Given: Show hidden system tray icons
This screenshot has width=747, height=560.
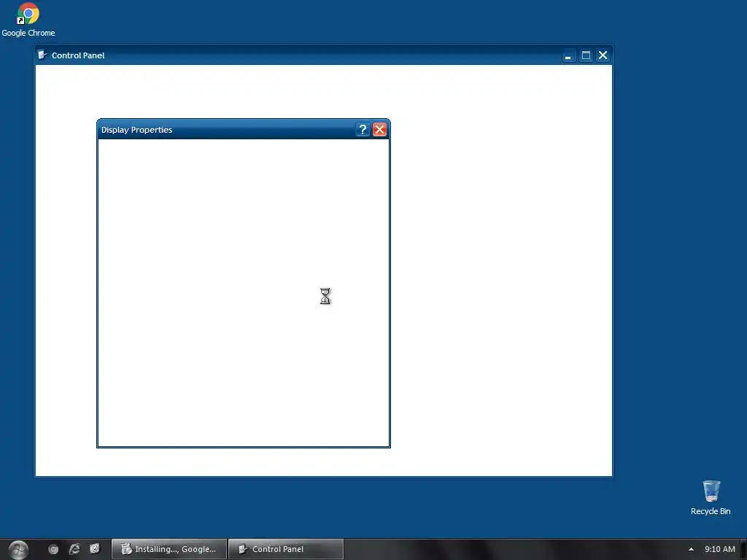Looking at the screenshot, I should pos(691,549).
